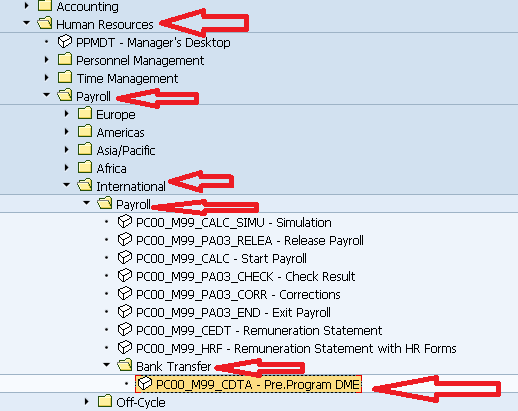
Task: Select PC00_M99_PA03_CORR - Corrections entry
Action: (x=238, y=294)
